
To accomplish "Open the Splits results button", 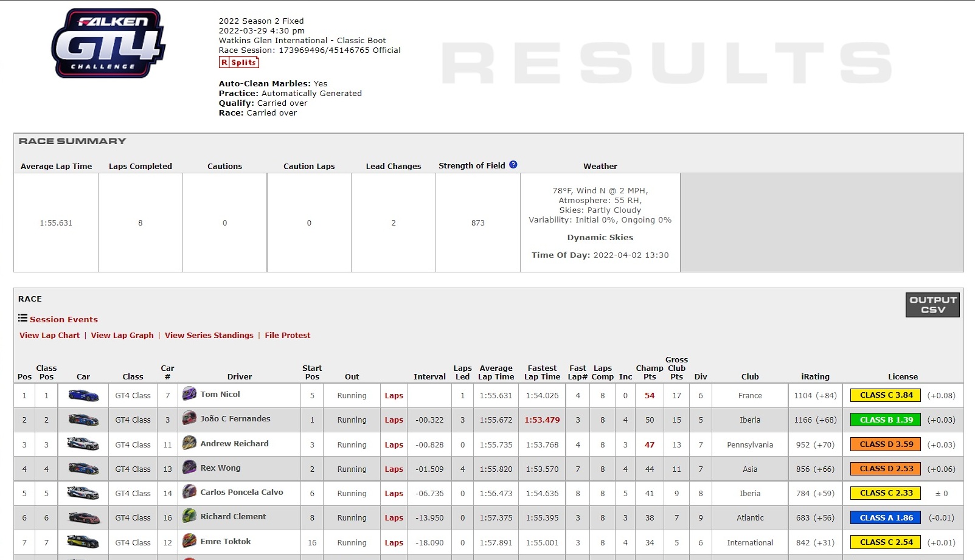I will click(x=239, y=62).
